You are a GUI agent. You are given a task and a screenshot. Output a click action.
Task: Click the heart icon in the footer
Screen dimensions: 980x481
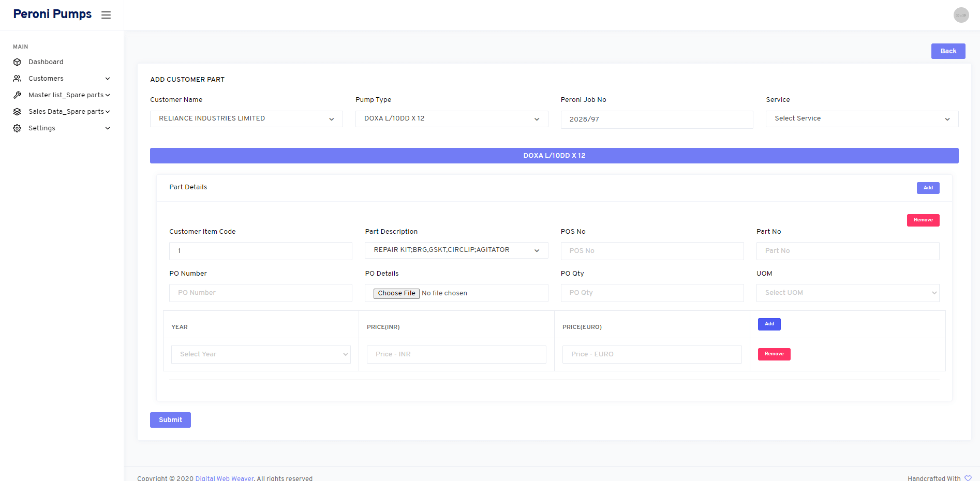tap(968, 478)
